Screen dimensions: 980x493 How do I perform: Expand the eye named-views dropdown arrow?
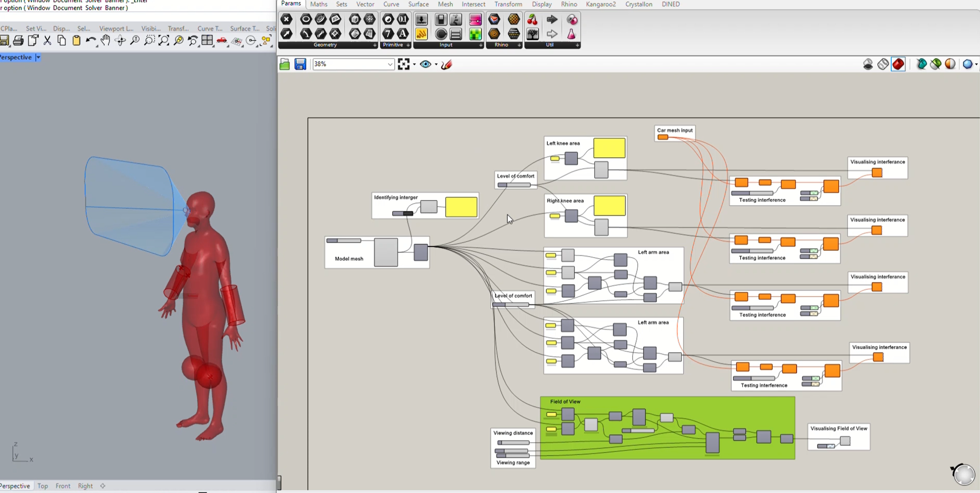pyautogui.click(x=436, y=64)
